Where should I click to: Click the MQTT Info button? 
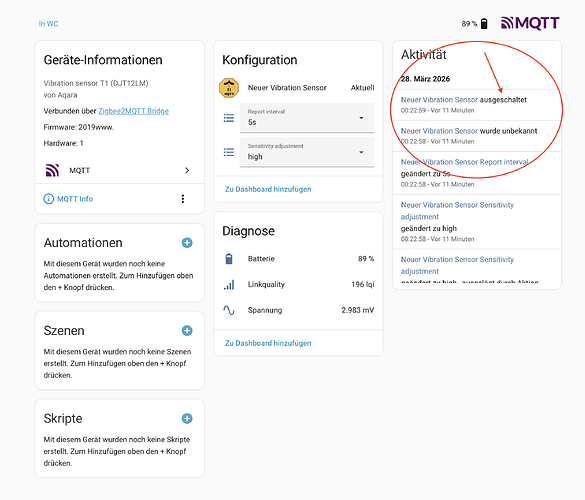(68, 199)
